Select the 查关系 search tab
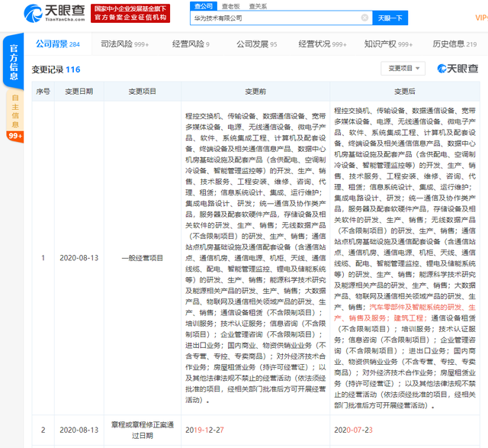Screen dimensions: 488x448 click(258, 5)
